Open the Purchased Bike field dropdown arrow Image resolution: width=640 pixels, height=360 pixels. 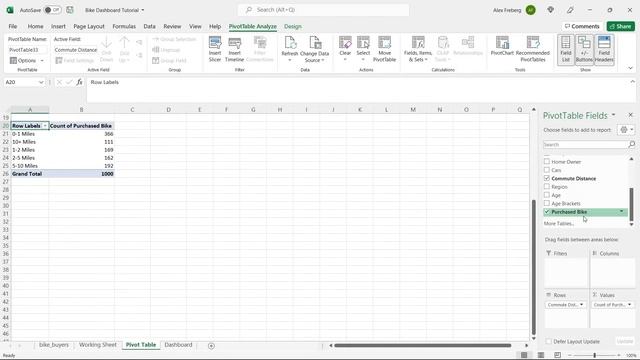coord(622,212)
